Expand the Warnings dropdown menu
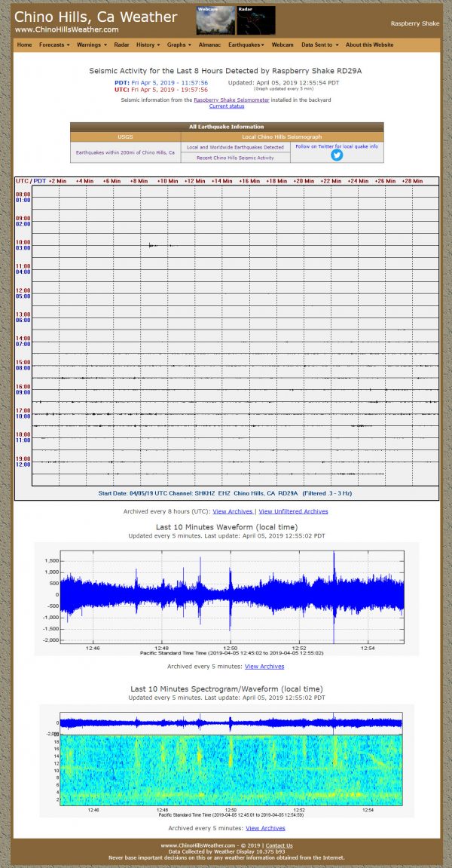This screenshot has width=452, height=868. pyautogui.click(x=92, y=44)
